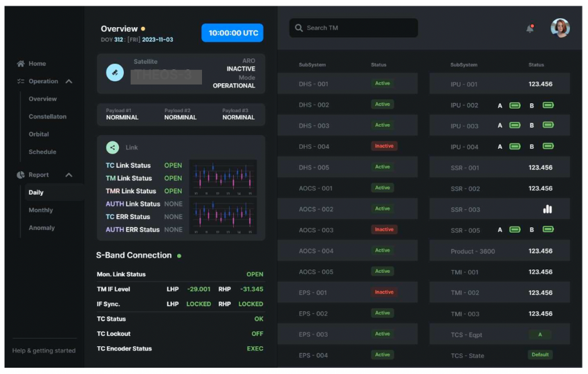
Task: Click the SSR - 005 battery A indicator
Action: [515, 230]
